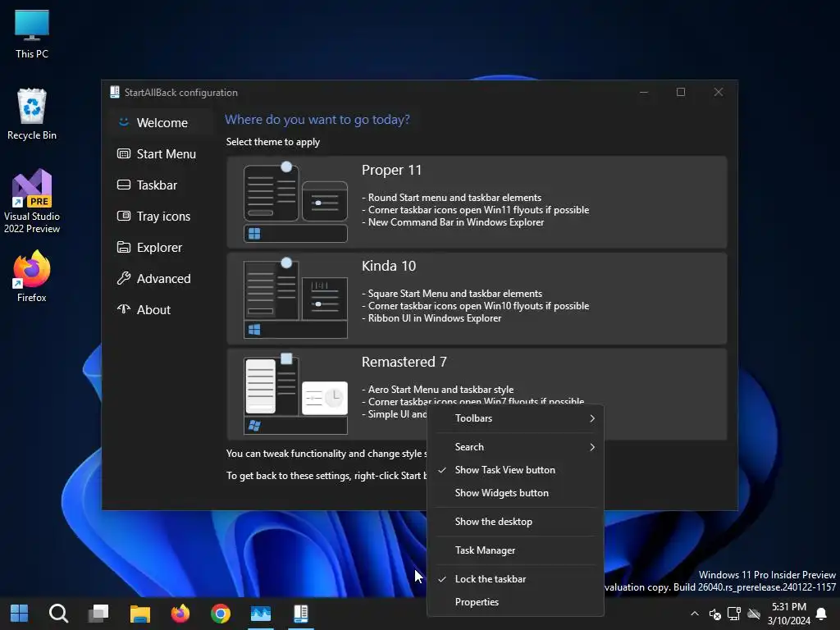Apply the Proper 11 theme
Screen dimensions: 840x630
[477, 202]
